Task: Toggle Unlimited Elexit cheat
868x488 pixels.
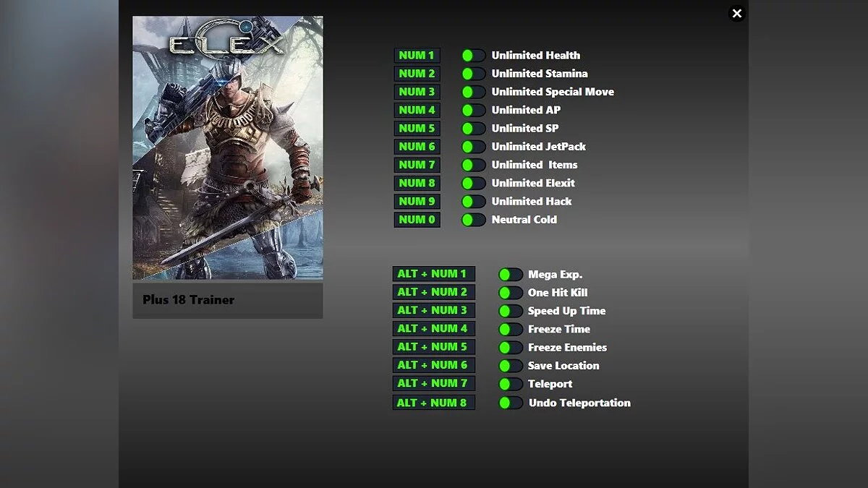Action: click(x=473, y=183)
